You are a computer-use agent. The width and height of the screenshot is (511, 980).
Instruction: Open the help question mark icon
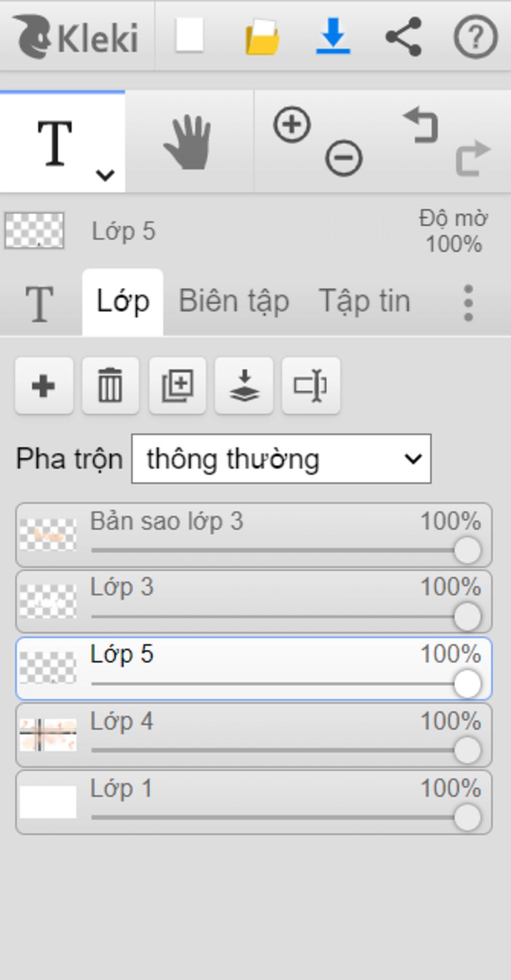475,36
